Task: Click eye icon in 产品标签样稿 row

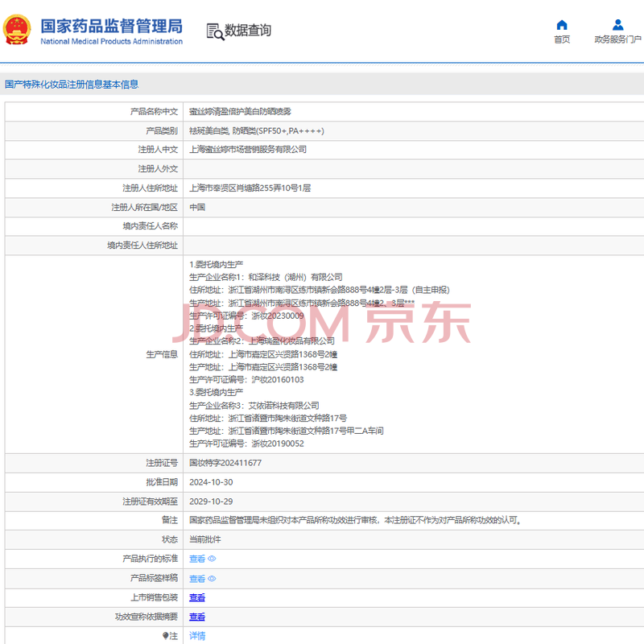Action: pos(213,579)
